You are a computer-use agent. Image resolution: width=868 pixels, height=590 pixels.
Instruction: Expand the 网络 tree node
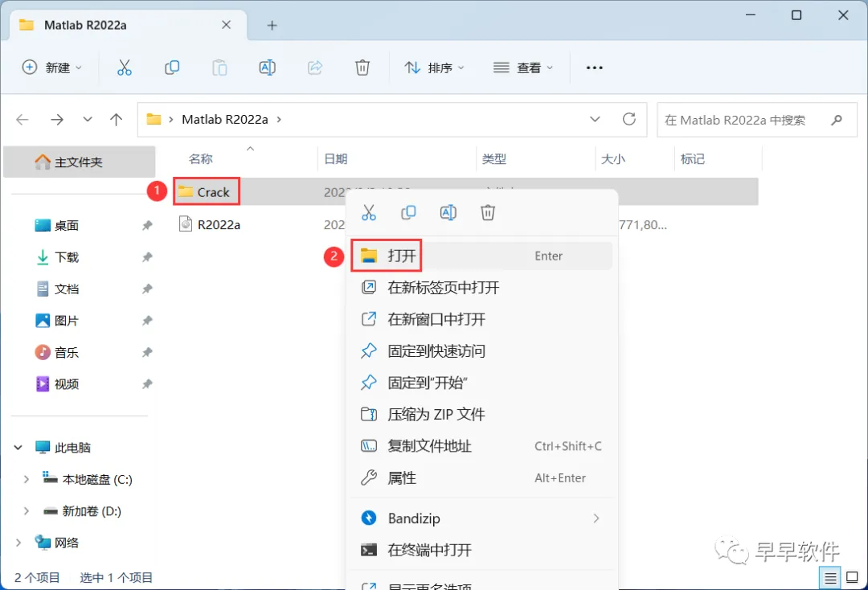(18, 543)
